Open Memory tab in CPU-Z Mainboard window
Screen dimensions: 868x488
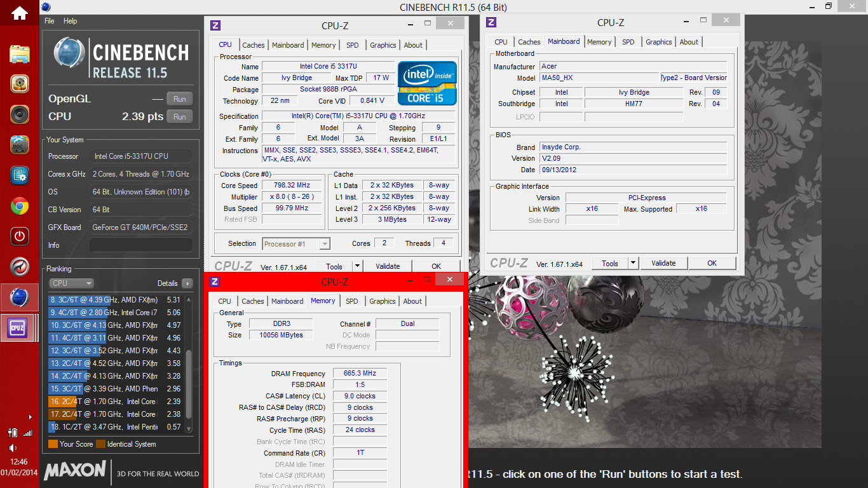tap(599, 42)
